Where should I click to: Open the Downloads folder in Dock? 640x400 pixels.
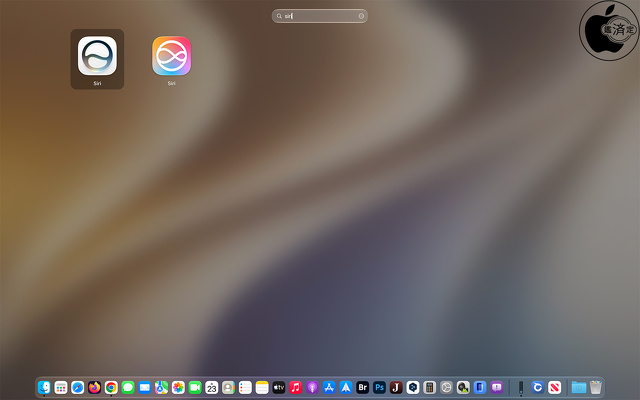(579, 387)
